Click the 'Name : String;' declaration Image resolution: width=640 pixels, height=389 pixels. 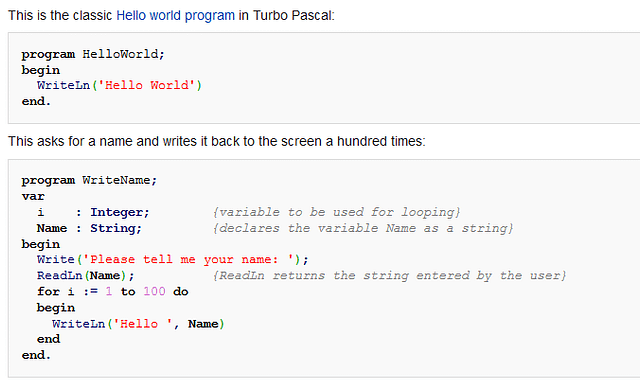(89, 228)
